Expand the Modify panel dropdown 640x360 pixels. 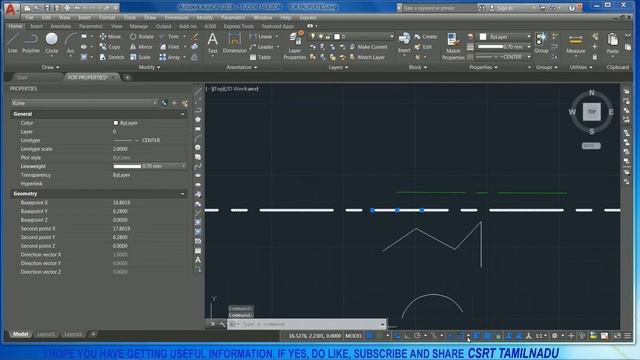click(149, 67)
